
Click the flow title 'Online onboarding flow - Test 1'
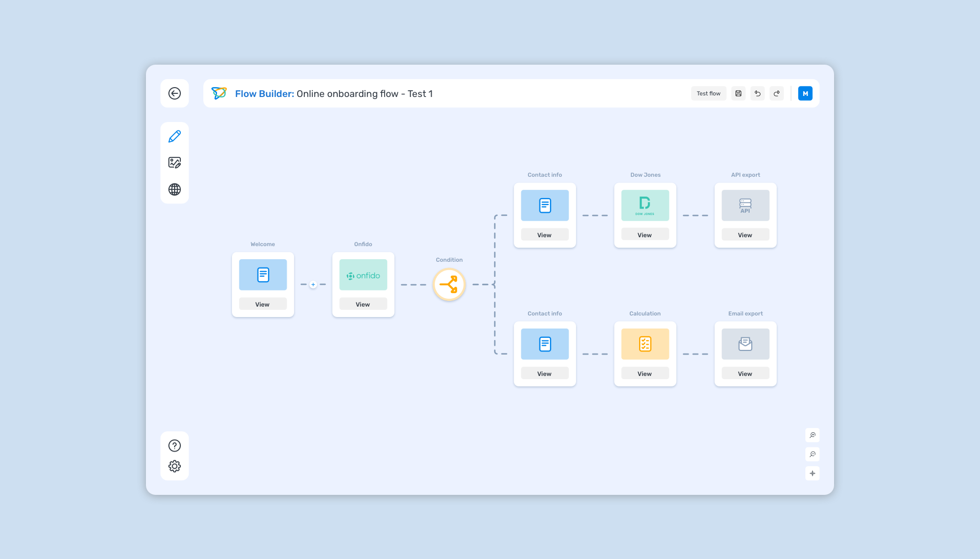coord(364,94)
